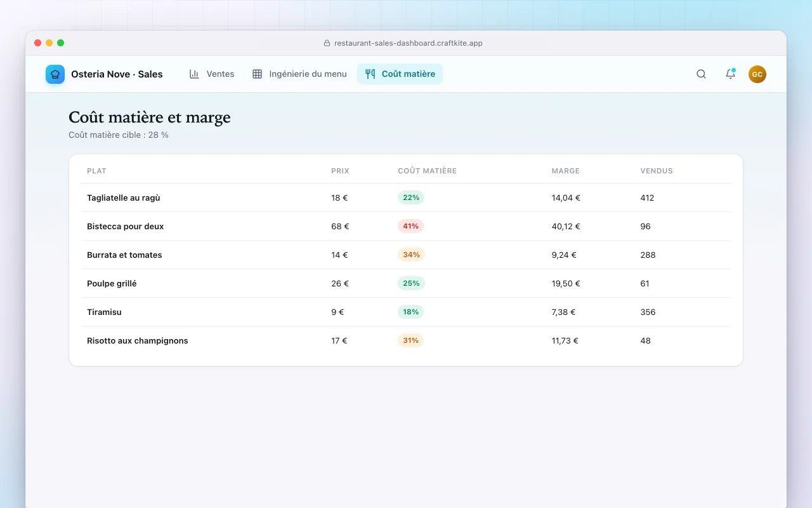Sort by the Prix column header
This screenshot has width=812, height=508.
[x=340, y=171]
